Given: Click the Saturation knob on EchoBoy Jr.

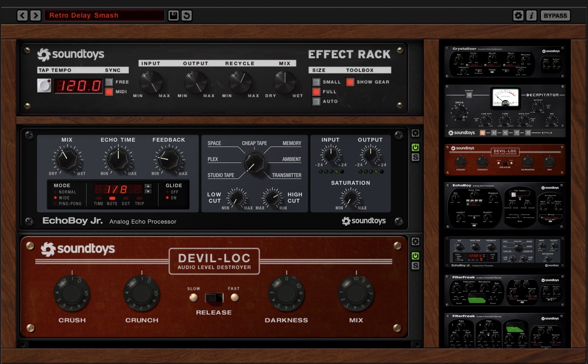Looking at the screenshot, I should (351, 199).
